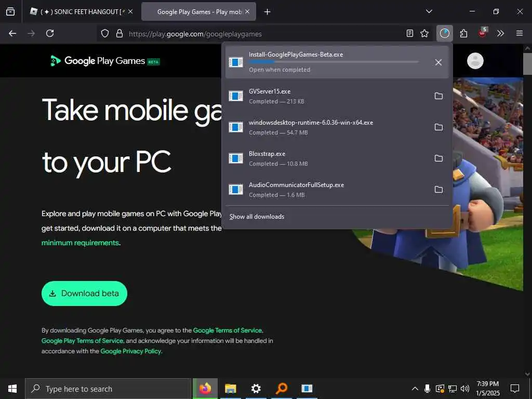Open Settings gear in the taskbar
This screenshot has width=532, height=399.
click(x=256, y=389)
